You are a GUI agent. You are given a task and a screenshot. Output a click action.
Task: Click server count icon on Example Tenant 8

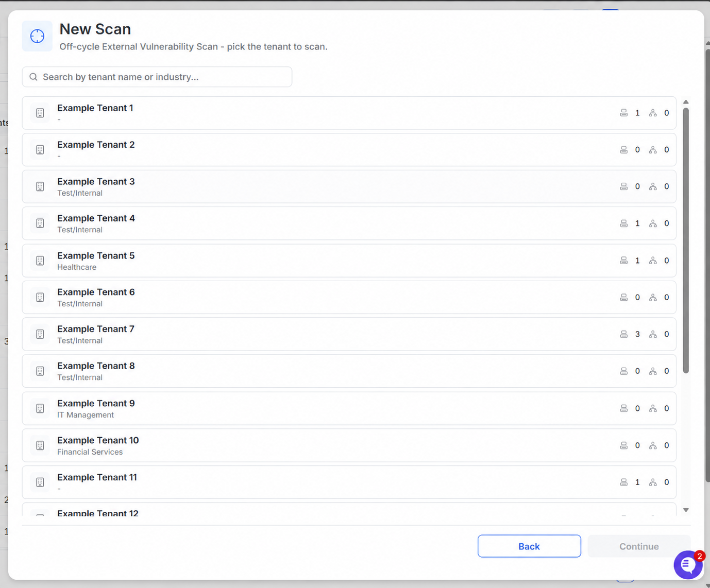coord(623,371)
